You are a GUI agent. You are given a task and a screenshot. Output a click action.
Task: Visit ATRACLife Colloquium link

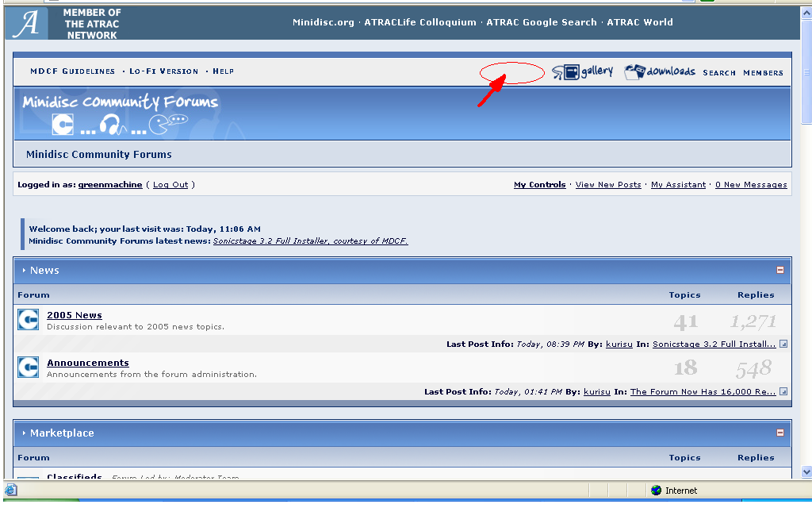(x=420, y=22)
